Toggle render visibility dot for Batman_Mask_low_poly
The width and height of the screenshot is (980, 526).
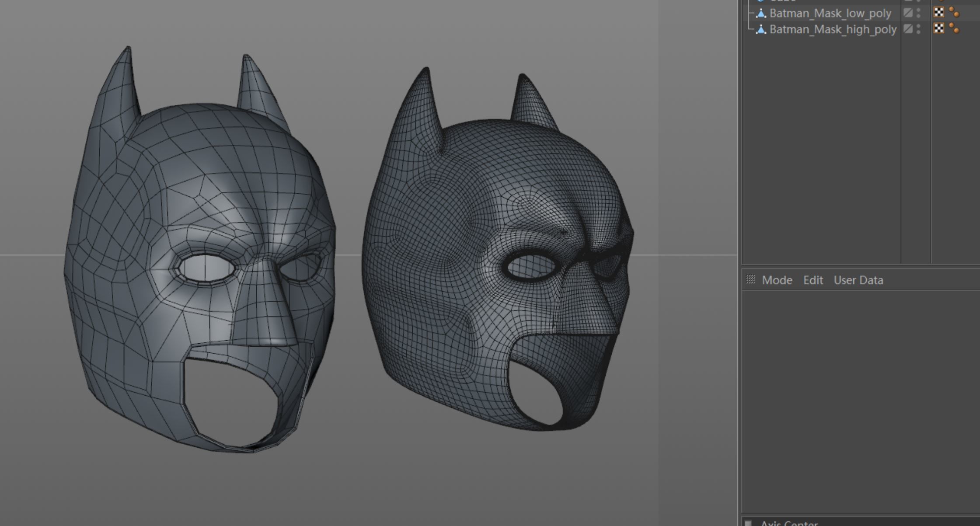click(x=918, y=16)
